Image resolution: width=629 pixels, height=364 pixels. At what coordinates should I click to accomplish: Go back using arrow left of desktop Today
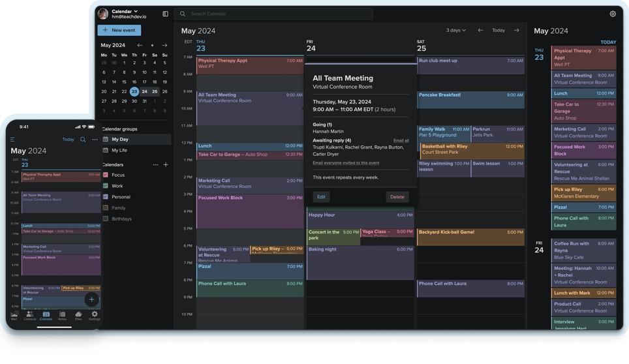pos(480,30)
